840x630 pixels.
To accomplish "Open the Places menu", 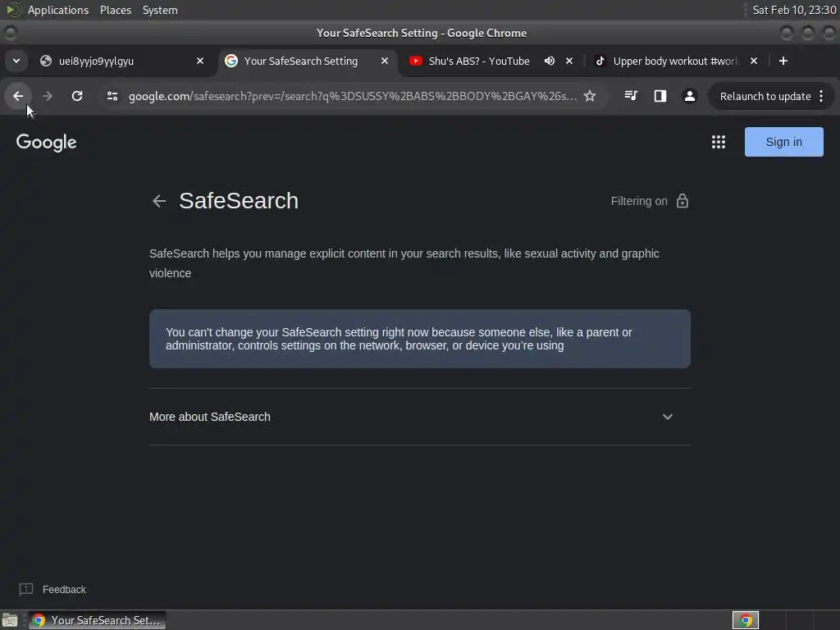I will pos(115,10).
